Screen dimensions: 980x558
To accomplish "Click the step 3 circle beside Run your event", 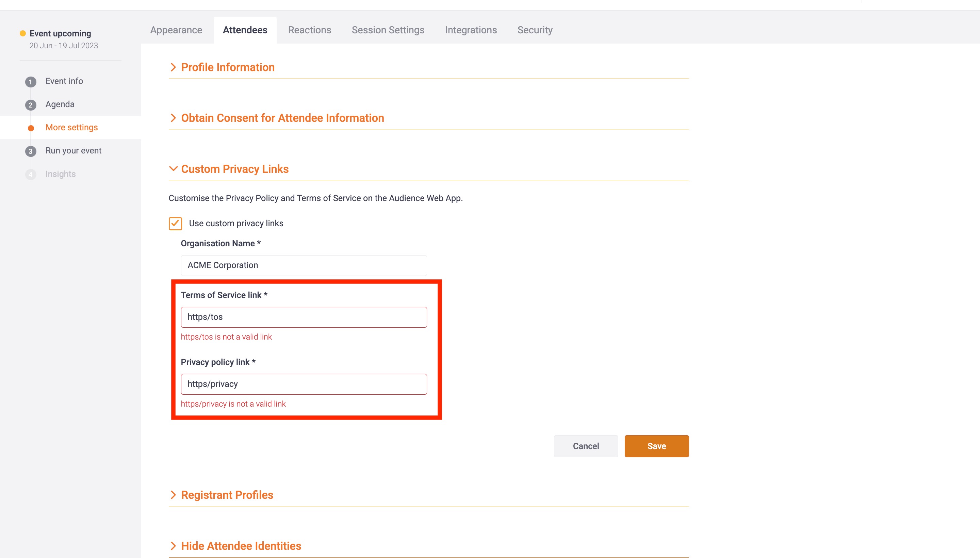I will pyautogui.click(x=31, y=151).
